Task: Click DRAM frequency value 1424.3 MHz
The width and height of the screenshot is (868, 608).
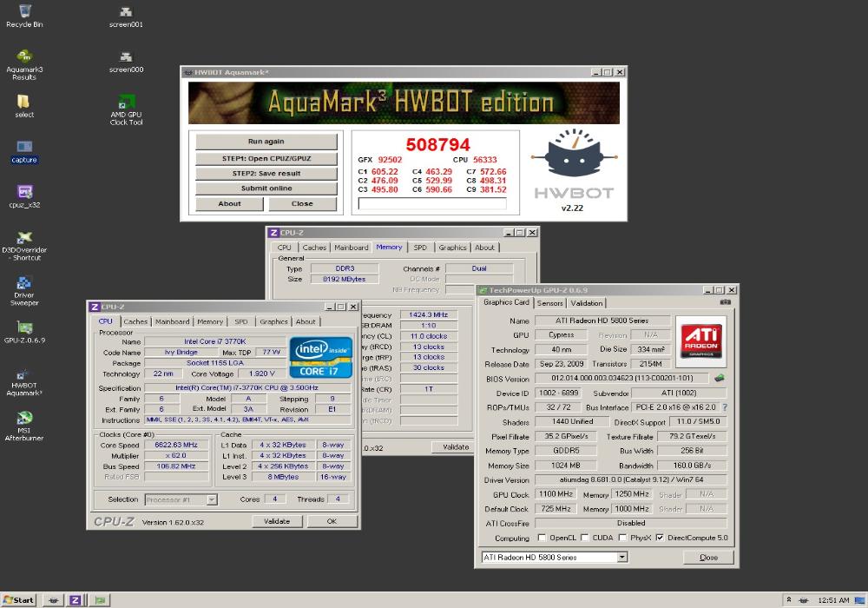Action: pos(429,314)
